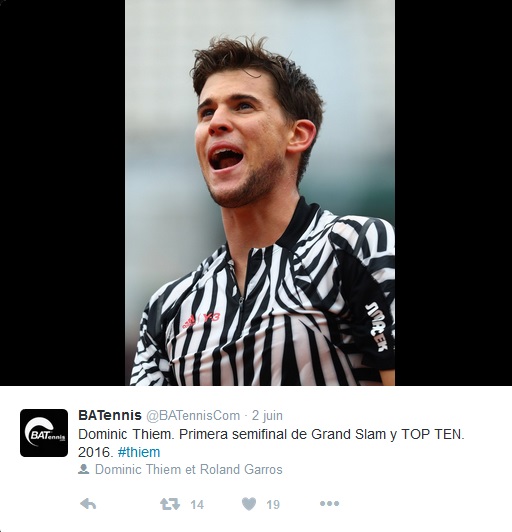Reply to the tweet with arrow icon
Viewport: 512px width, 532px height.
(88, 504)
